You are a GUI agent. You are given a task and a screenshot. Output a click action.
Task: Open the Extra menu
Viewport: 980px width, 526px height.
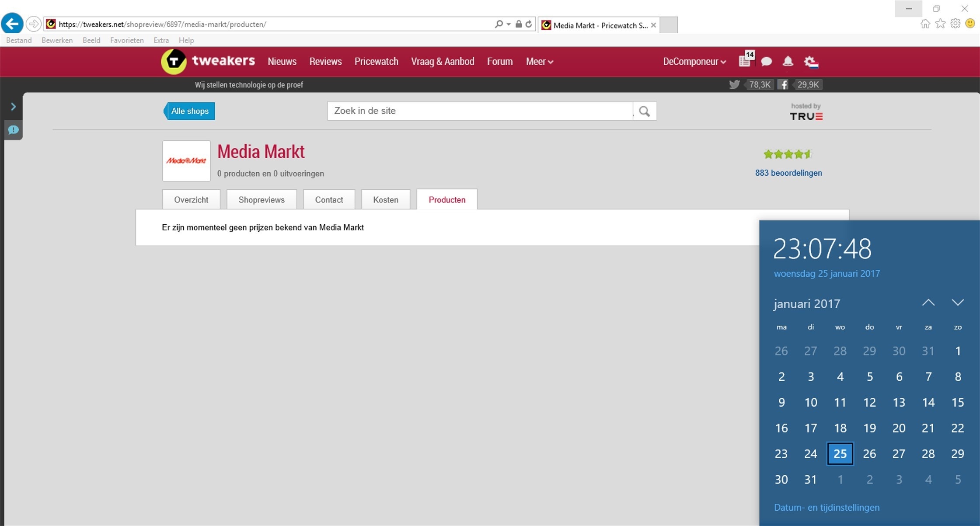click(x=161, y=40)
